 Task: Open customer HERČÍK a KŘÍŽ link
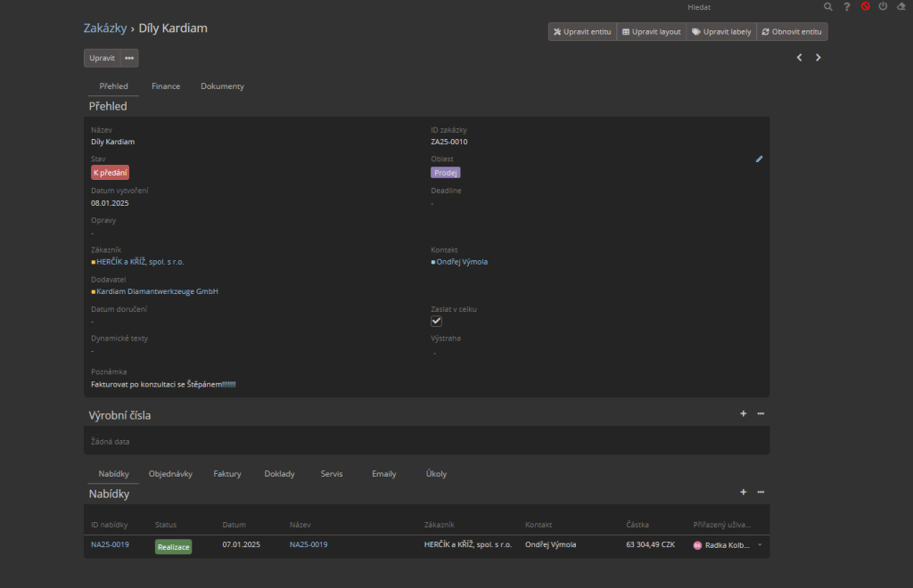(x=140, y=262)
